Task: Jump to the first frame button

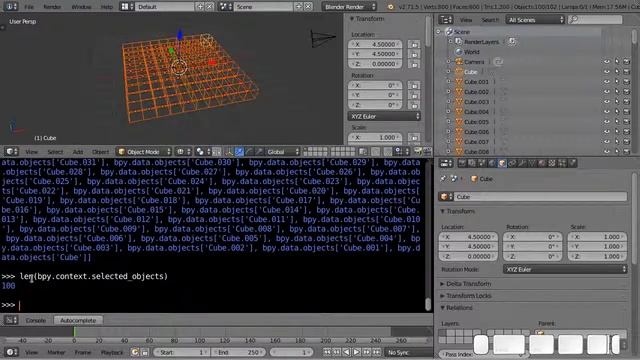Action: point(327,352)
